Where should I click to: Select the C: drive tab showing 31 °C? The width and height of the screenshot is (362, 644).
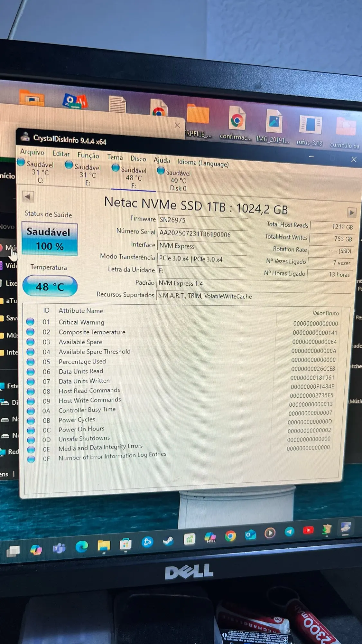(x=37, y=172)
